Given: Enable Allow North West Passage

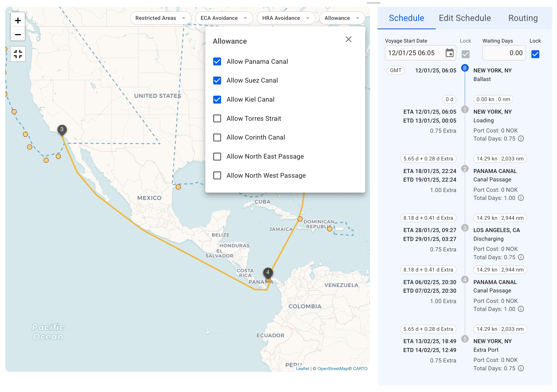Looking at the screenshot, I should pyautogui.click(x=217, y=175).
